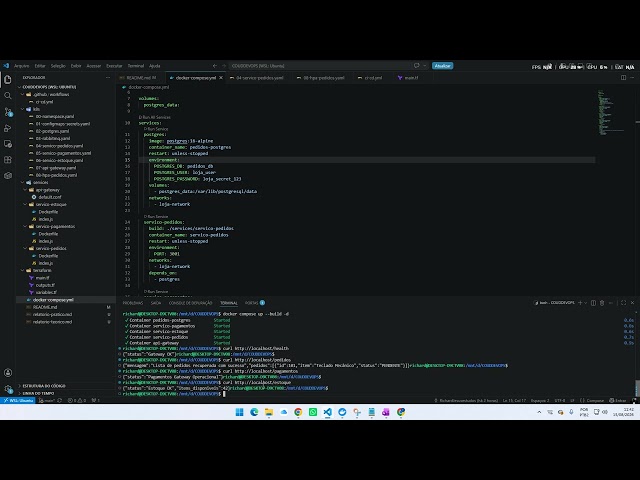This screenshot has height=480, width=640.
Task: Open variables.tf in explorer
Action: coord(46,292)
